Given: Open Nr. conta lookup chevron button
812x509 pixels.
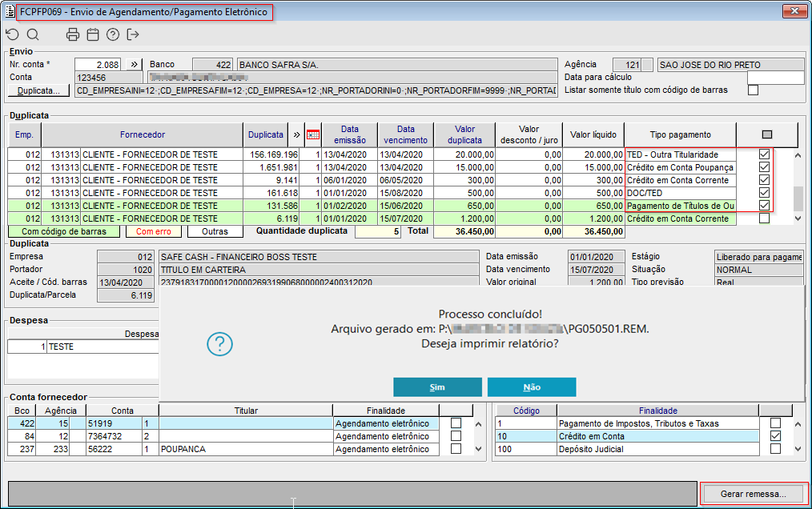Looking at the screenshot, I should [134, 65].
